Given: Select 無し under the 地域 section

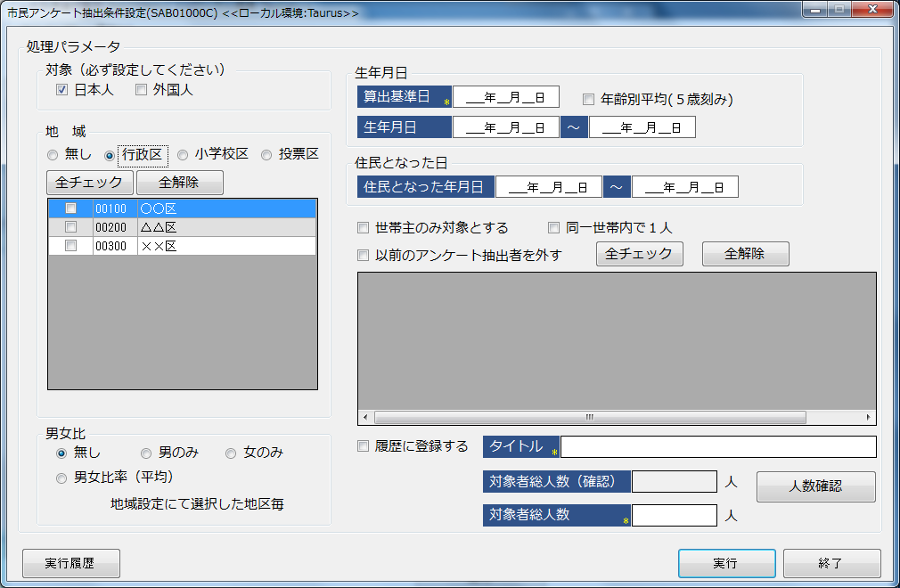Looking at the screenshot, I should (x=53, y=155).
